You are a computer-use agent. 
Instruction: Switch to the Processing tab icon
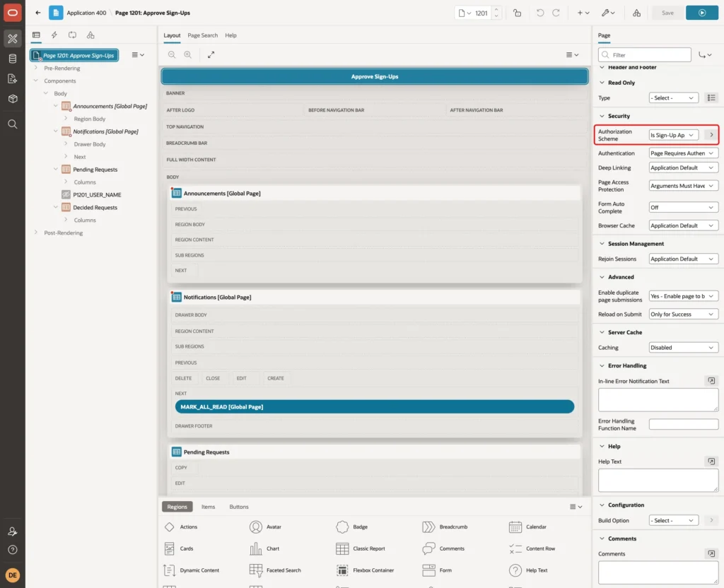tap(73, 35)
